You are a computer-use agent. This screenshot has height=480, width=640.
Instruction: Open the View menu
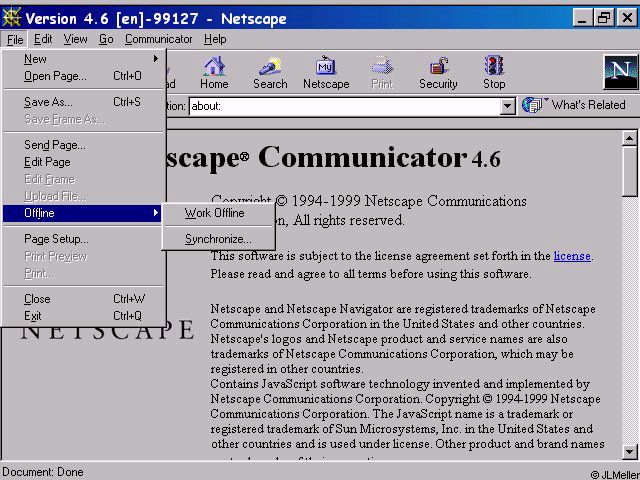click(75, 39)
